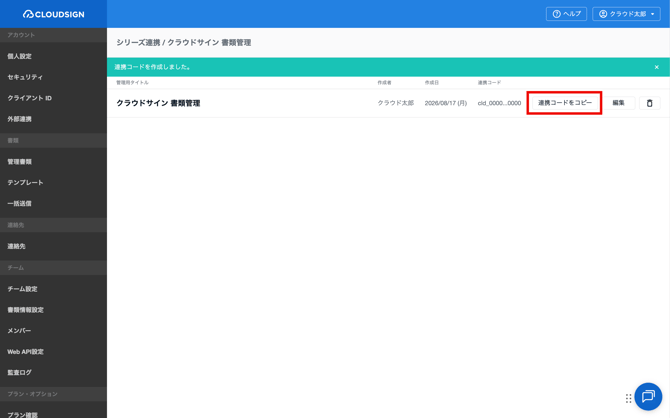This screenshot has width=670, height=418.
Task: Click the クラウドサイン 書類管理 row title
Action: [x=158, y=103]
